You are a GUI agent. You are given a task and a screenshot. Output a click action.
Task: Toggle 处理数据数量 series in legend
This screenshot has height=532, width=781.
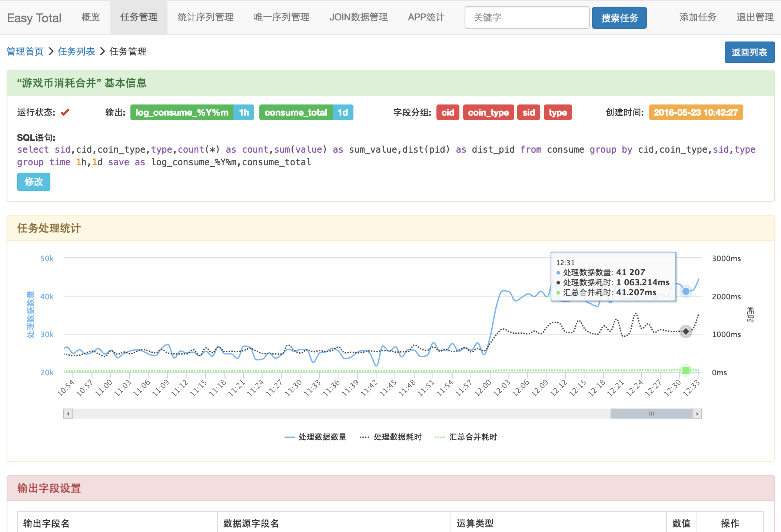tap(322, 437)
